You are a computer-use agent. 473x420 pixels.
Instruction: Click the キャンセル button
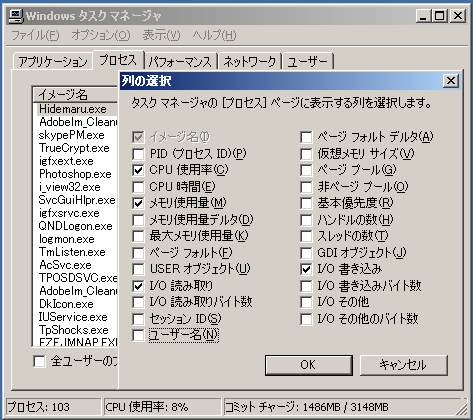pyautogui.click(x=403, y=365)
